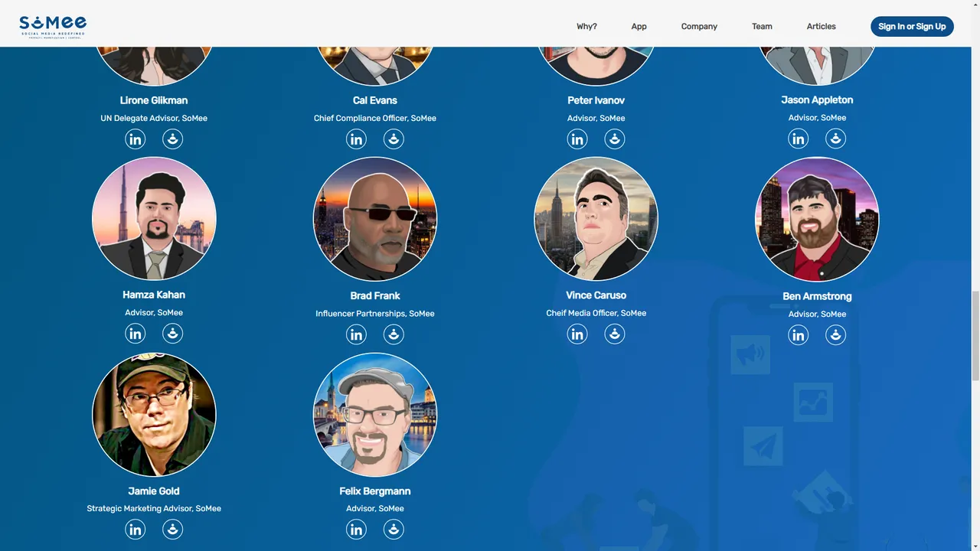Image resolution: width=980 pixels, height=551 pixels.
Task: Click the name Felix Bergmann
Action: [x=375, y=491]
